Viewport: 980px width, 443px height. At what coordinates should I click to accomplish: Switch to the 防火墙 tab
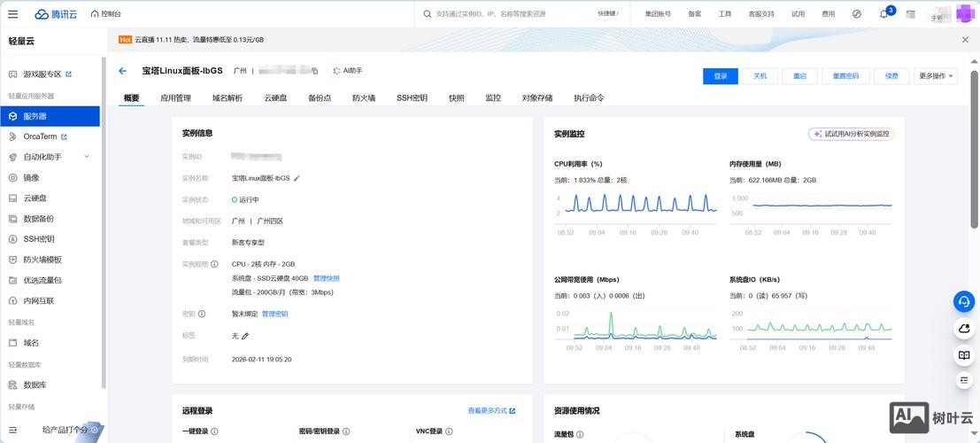tap(364, 97)
